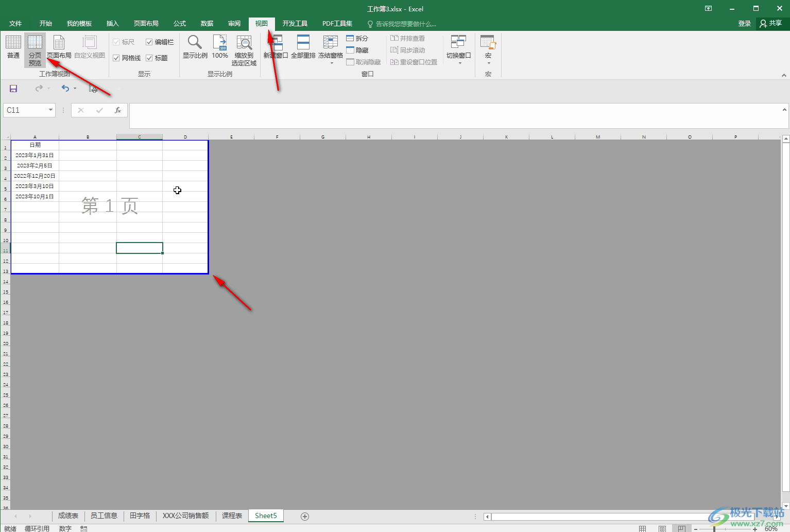Switch to the 公式 Formulas tab
790x532 pixels.
(x=180, y=24)
